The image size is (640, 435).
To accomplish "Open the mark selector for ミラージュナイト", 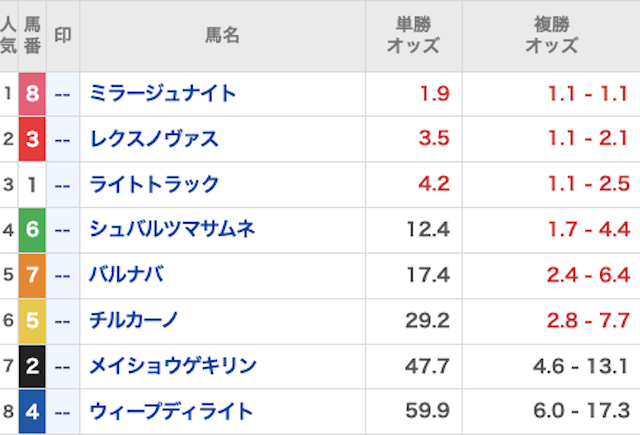I will coord(62,94).
